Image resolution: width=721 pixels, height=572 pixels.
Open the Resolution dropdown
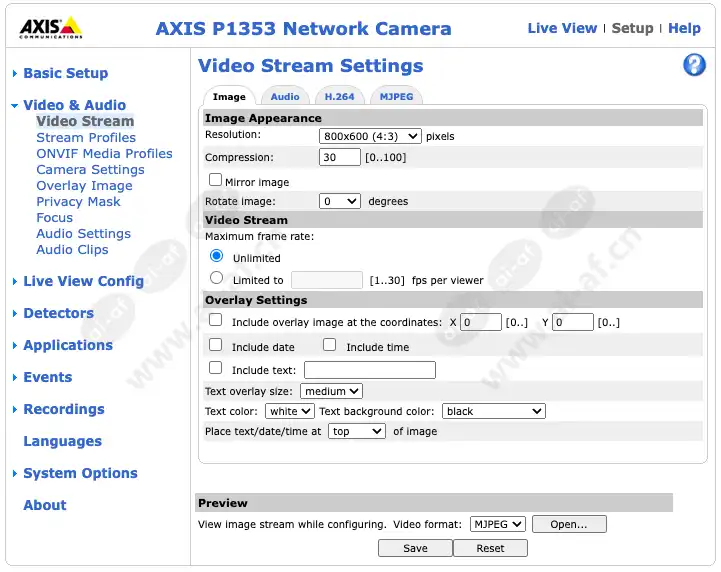point(370,136)
